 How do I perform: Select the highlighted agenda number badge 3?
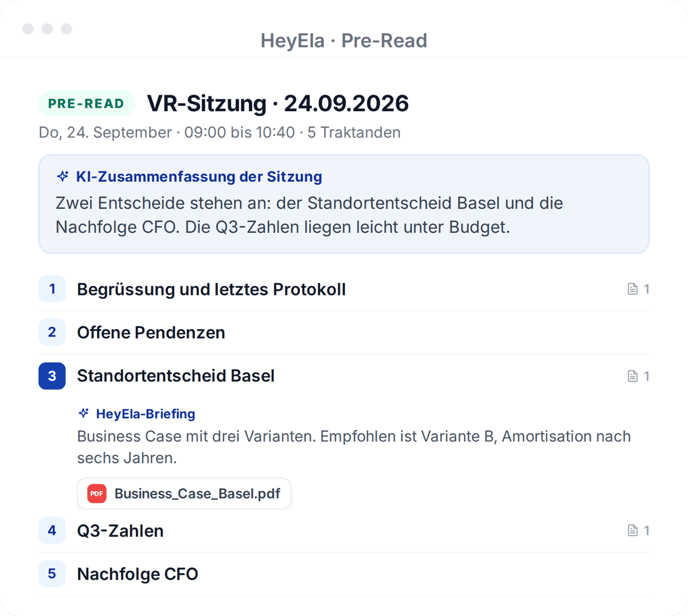click(x=52, y=376)
